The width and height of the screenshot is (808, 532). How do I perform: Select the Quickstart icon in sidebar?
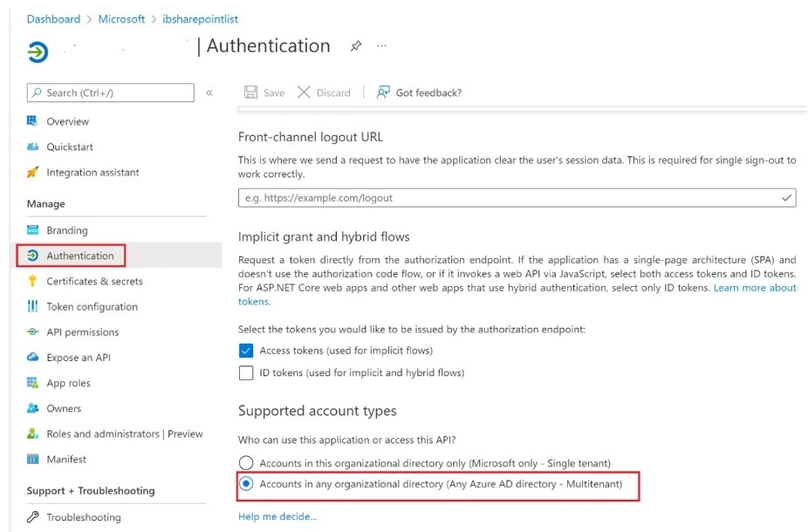coord(32,147)
